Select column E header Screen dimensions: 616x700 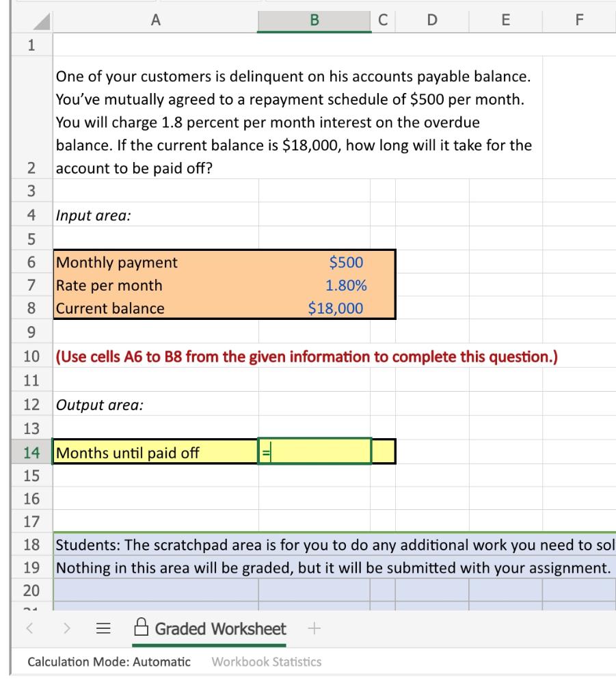pyautogui.click(x=505, y=20)
